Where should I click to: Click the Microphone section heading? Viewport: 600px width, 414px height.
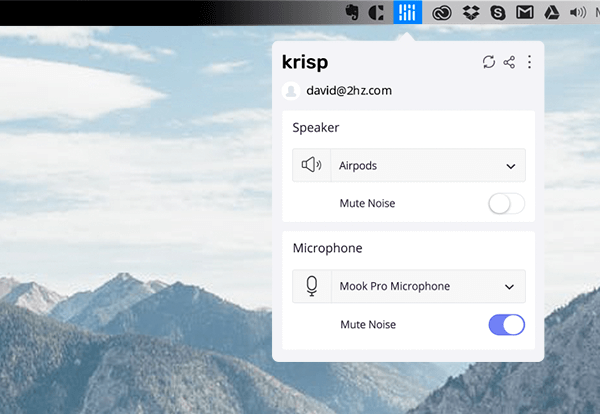328,248
